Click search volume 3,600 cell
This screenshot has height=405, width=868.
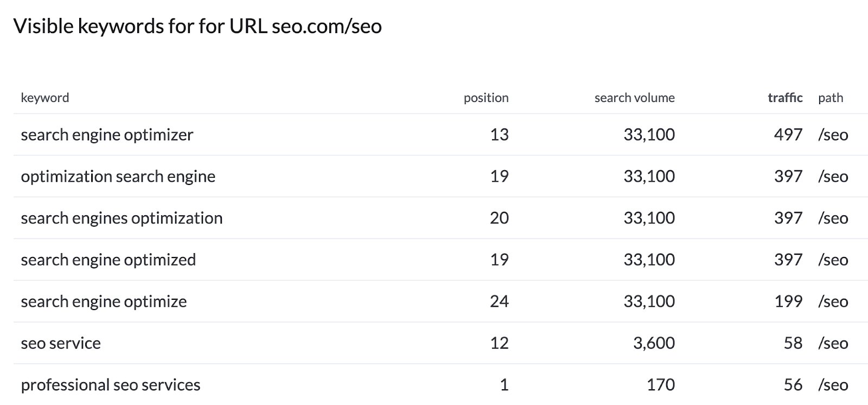tap(654, 344)
